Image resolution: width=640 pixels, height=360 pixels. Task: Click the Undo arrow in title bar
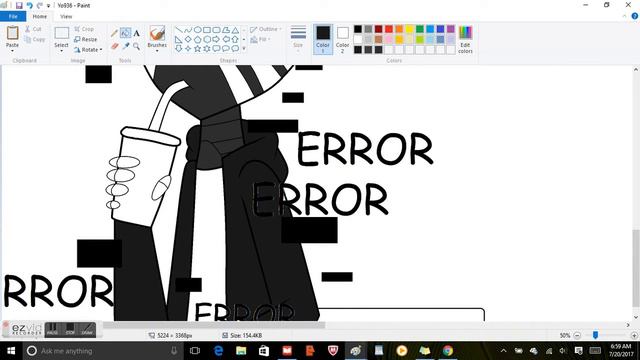(29, 6)
